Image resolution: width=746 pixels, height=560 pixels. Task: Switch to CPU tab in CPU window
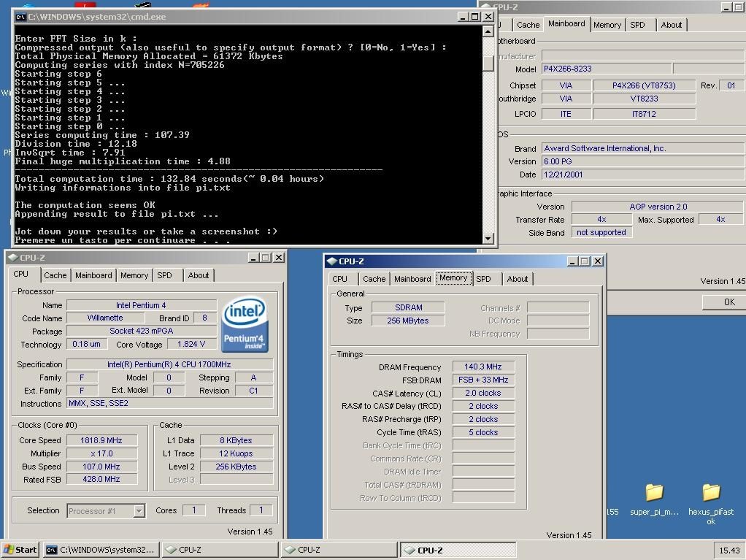click(x=20, y=274)
